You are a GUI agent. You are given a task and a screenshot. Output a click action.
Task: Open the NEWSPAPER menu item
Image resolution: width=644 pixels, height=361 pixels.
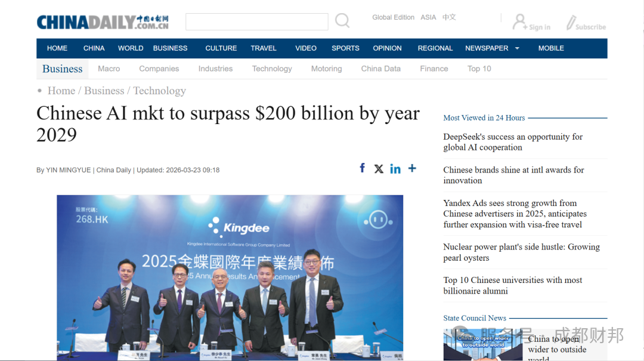pos(487,48)
